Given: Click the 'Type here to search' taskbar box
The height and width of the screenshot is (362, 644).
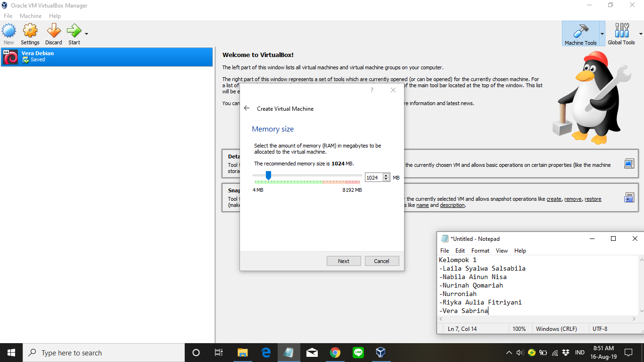Looking at the screenshot, I should [x=104, y=353].
